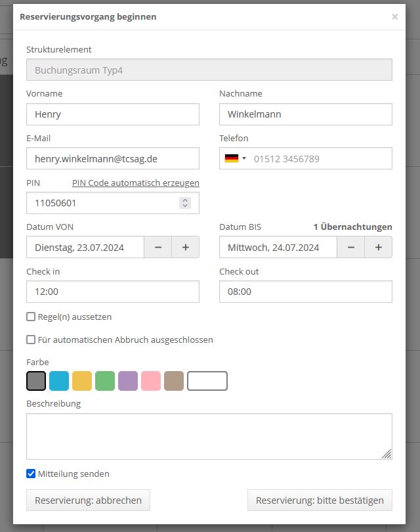Viewport: 420px width, 532px height.
Task: Confirm with Reservierung: bitte bestätigen
Action: [x=320, y=500]
